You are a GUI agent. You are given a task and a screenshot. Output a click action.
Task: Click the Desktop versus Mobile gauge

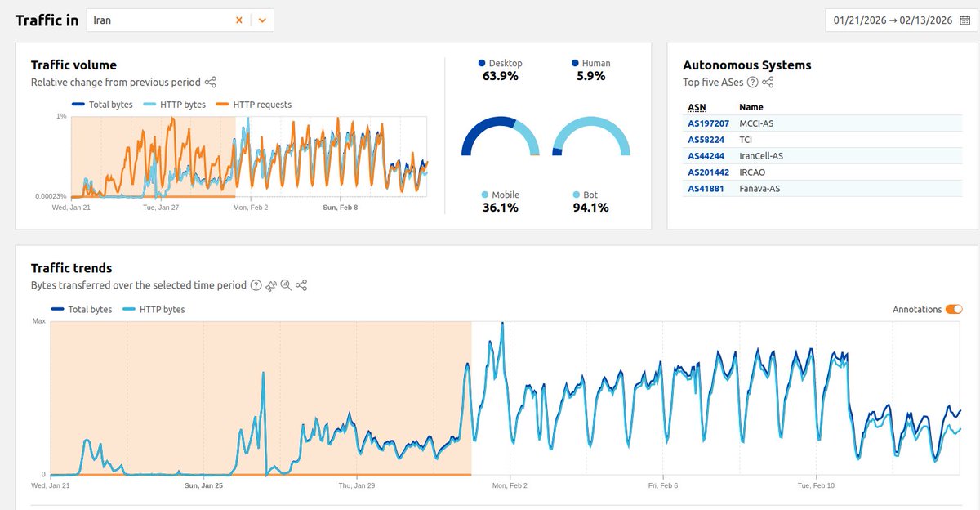(x=501, y=136)
